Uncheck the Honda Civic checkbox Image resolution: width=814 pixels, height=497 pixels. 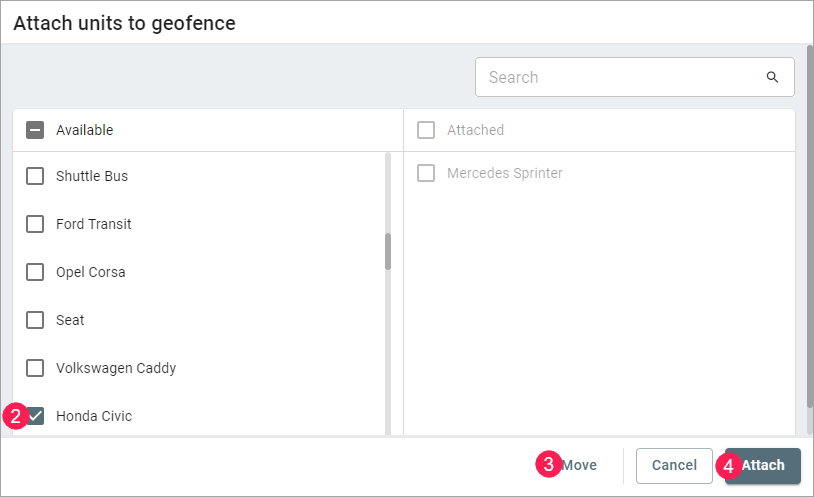coord(35,416)
